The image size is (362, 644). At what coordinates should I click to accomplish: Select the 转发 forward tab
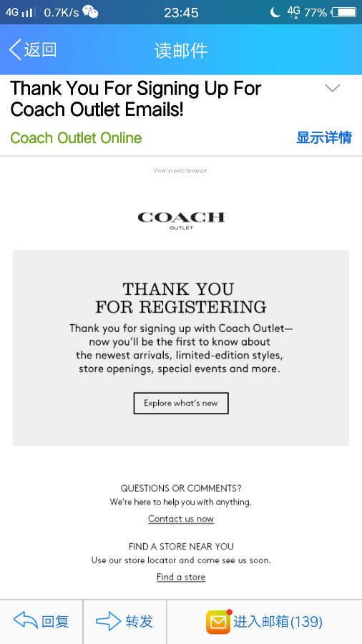click(124, 622)
